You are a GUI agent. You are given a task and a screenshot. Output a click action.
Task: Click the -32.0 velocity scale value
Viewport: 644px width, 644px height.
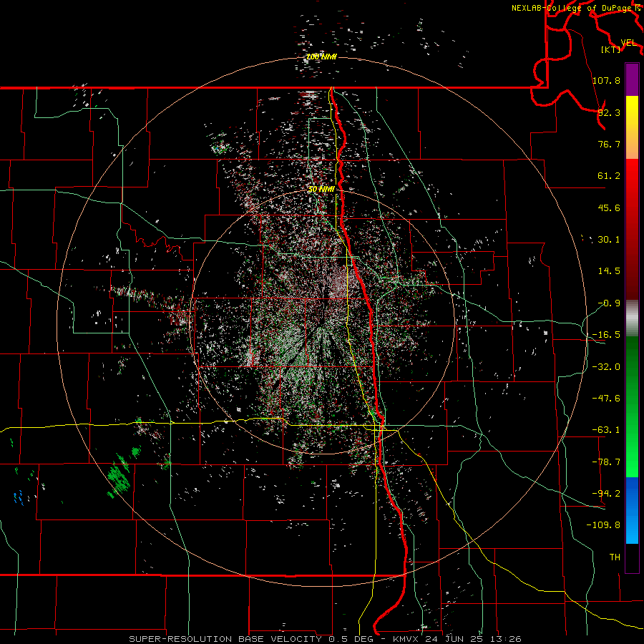[606, 367]
